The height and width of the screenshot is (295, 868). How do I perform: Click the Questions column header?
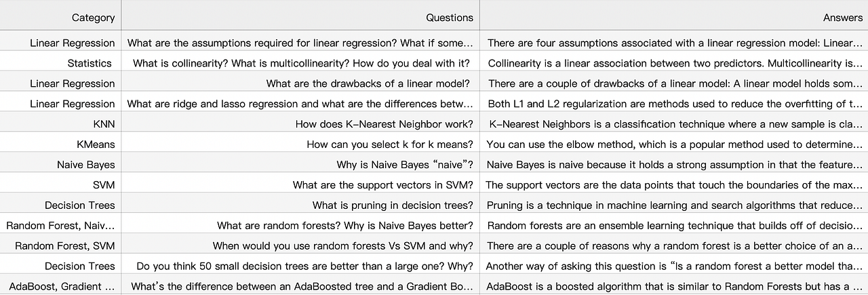click(449, 18)
